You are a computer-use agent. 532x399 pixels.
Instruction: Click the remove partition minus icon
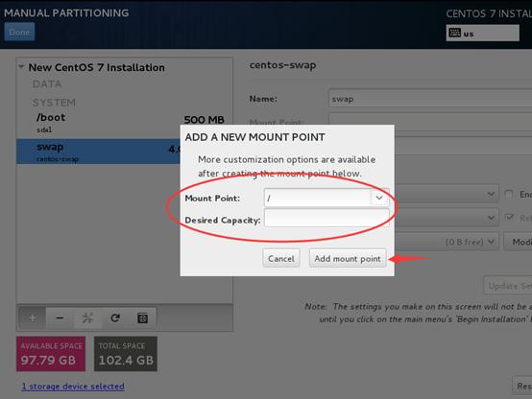[x=60, y=318]
